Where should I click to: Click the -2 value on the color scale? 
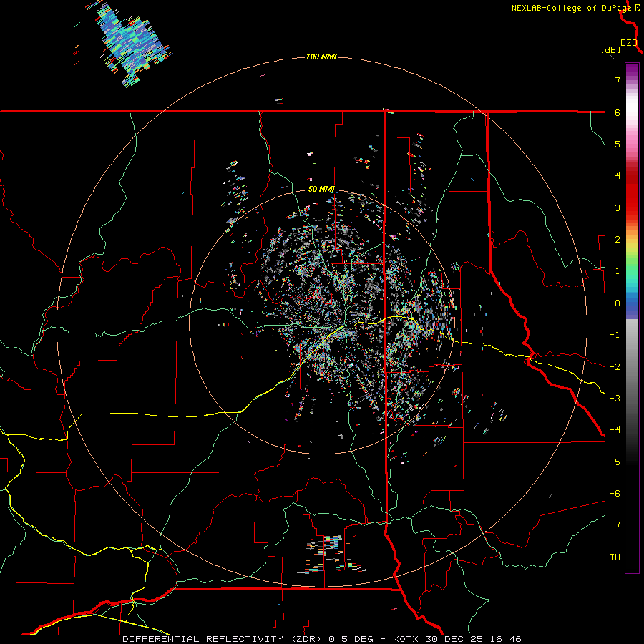coord(615,366)
